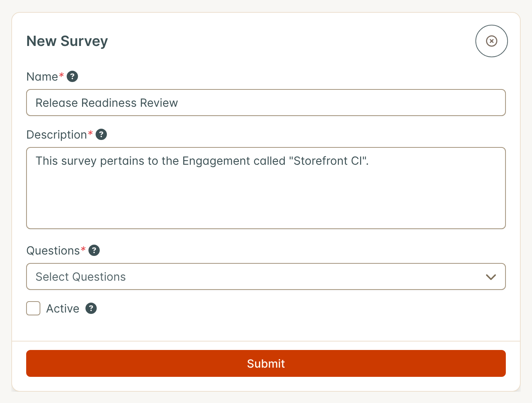
Task: Click the Select Questions placeholder text
Action: pyautogui.click(x=81, y=277)
